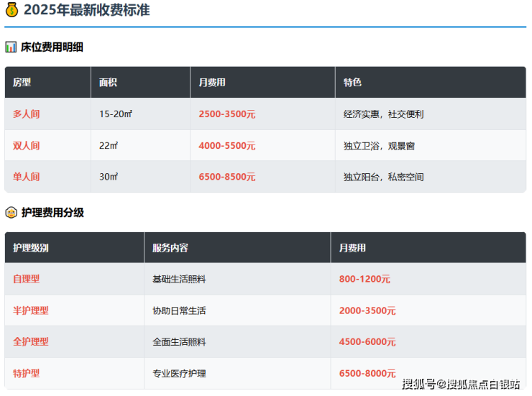Click the 半护理型 care level
Viewport: 532px width, 396px height.
[31, 310]
